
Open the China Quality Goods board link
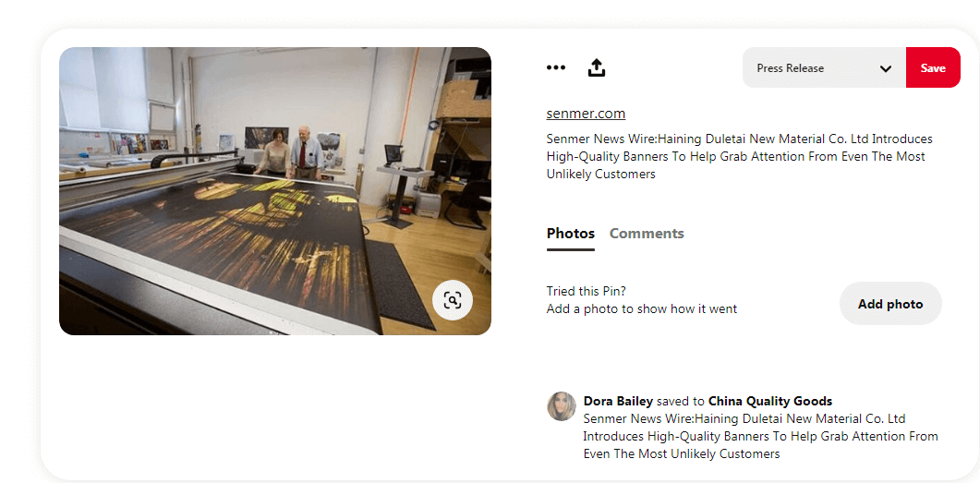click(x=770, y=401)
